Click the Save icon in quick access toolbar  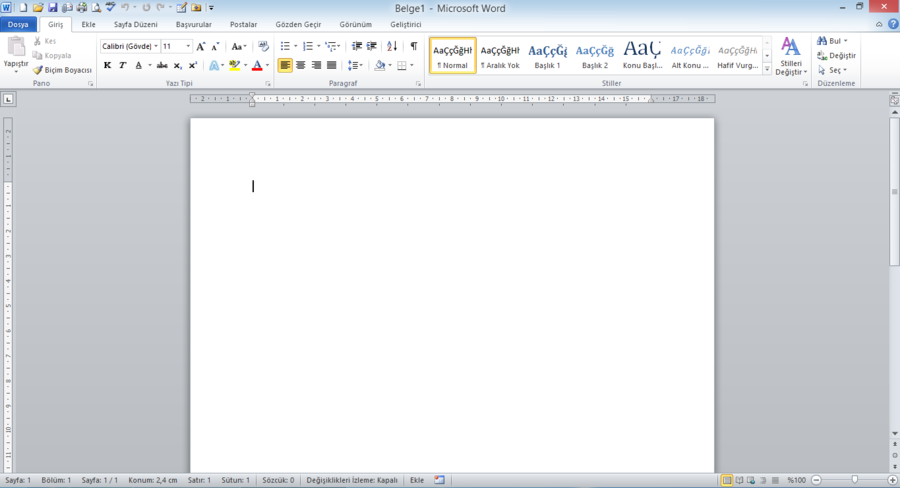[x=52, y=7]
